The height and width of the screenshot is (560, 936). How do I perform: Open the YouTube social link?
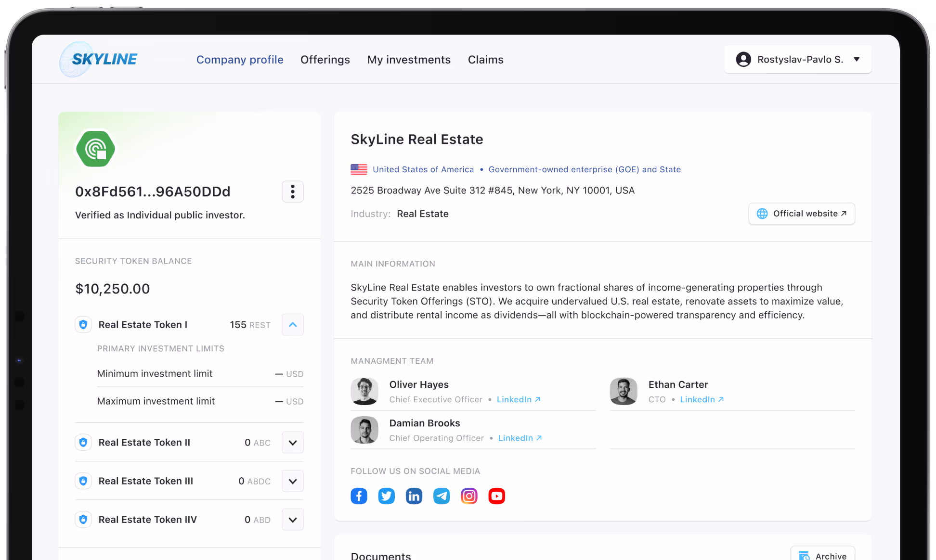pyautogui.click(x=496, y=496)
